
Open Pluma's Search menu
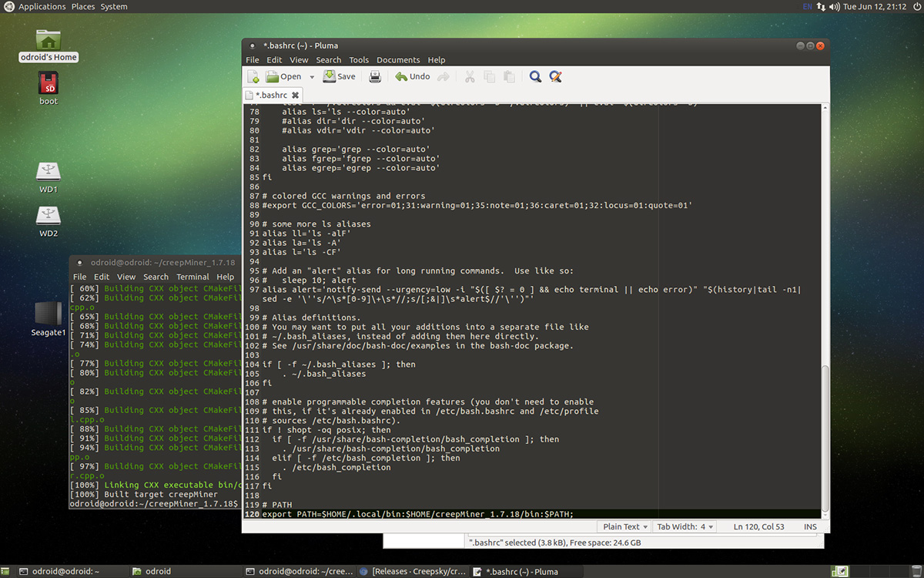(x=329, y=60)
